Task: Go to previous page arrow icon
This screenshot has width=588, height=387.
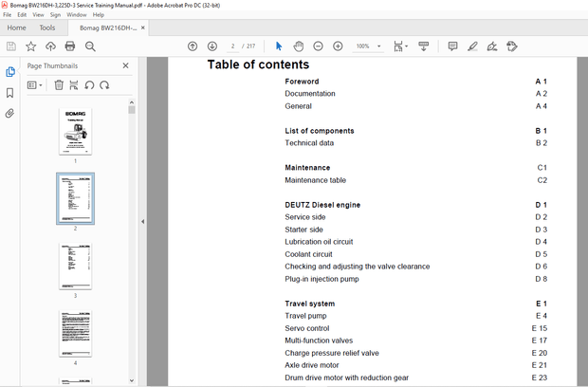Action: [193, 46]
